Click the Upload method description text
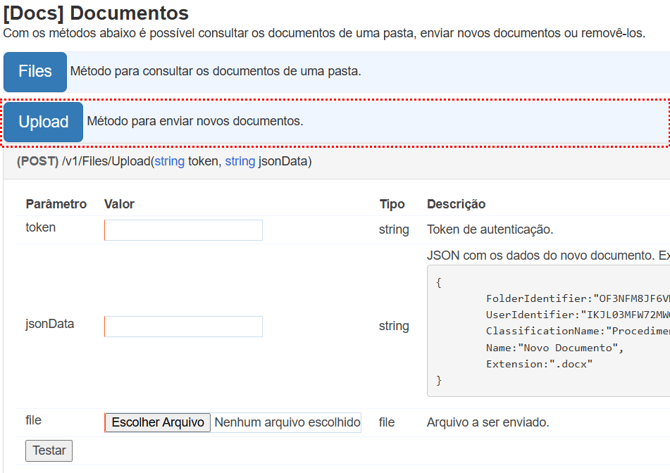This screenshot has width=670, height=473. [195, 122]
